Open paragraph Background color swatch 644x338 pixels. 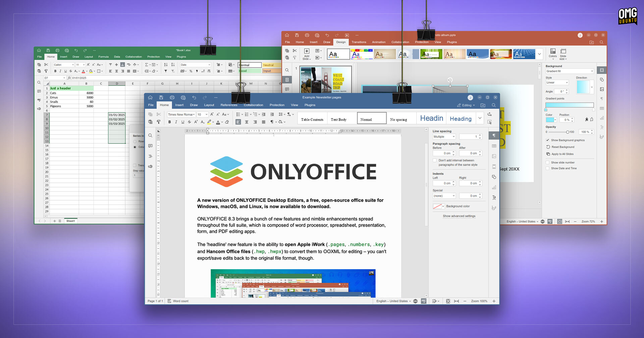[x=438, y=206]
